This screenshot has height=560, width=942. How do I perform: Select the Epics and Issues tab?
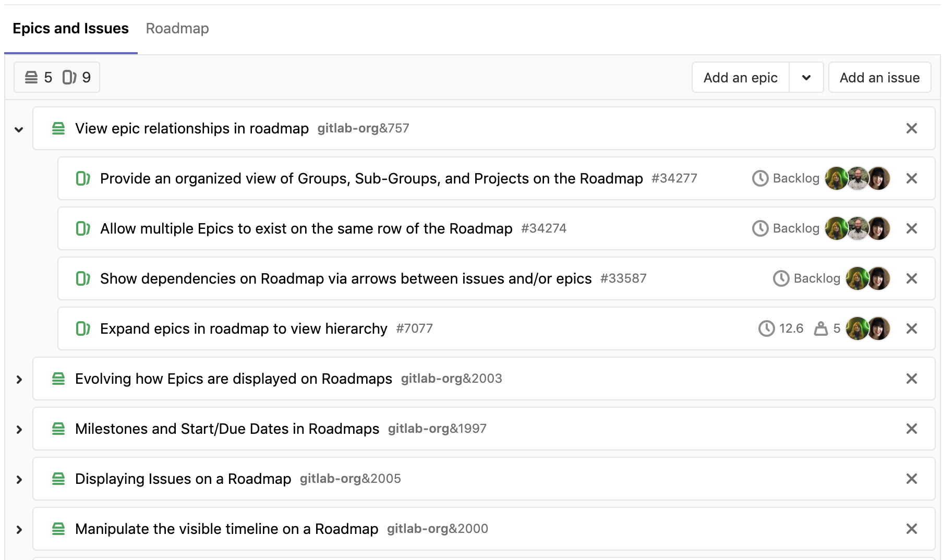70,28
